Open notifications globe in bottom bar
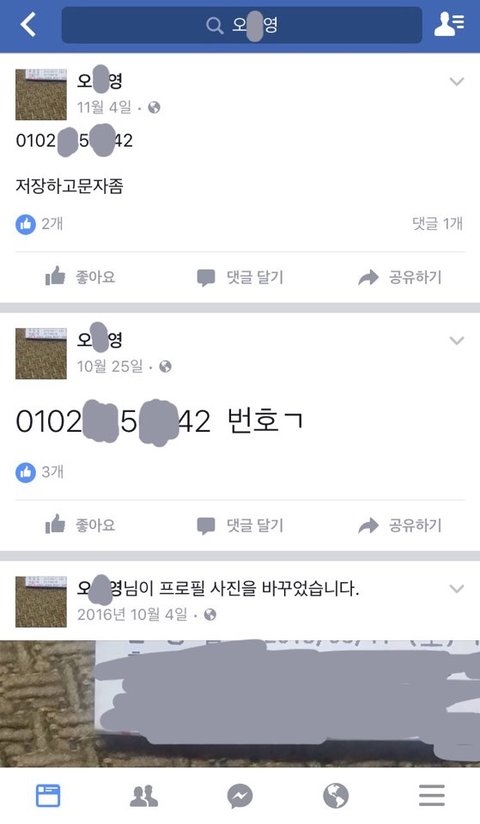480x824 pixels. [336, 796]
